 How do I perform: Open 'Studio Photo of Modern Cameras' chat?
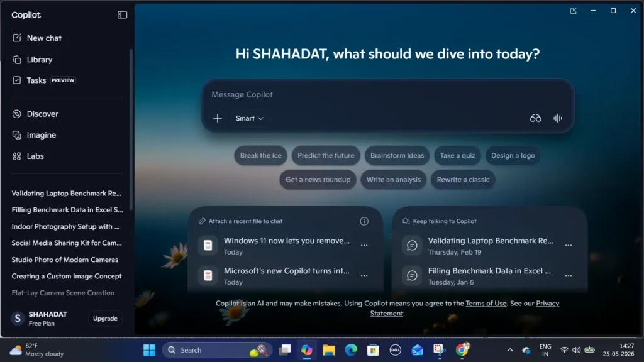click(65, 260)
